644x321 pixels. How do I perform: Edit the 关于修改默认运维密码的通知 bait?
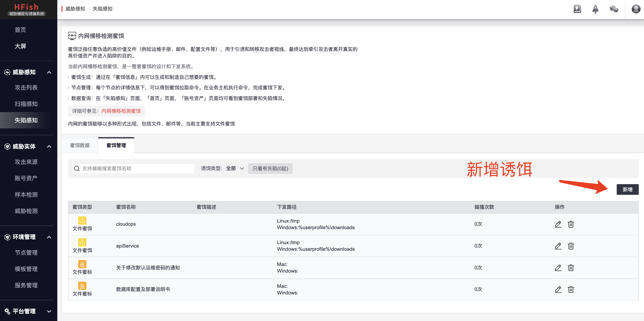[558, 268]
